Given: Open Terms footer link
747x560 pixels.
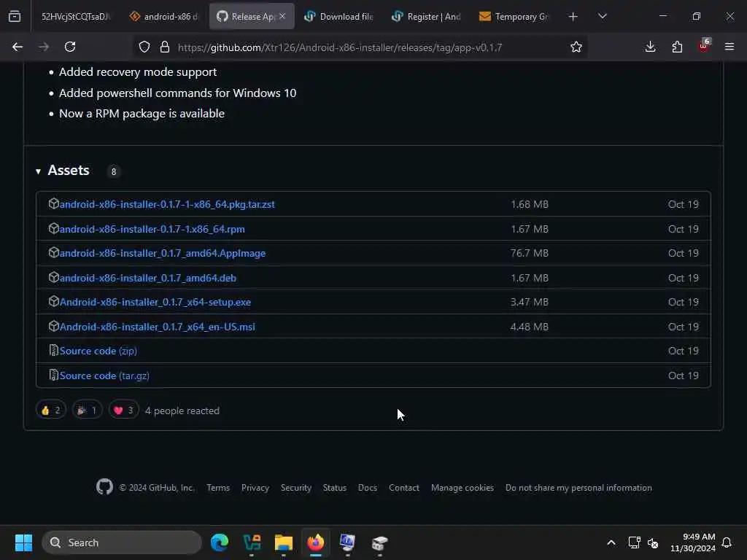Looking at the screenshot, I should (218, 488).
